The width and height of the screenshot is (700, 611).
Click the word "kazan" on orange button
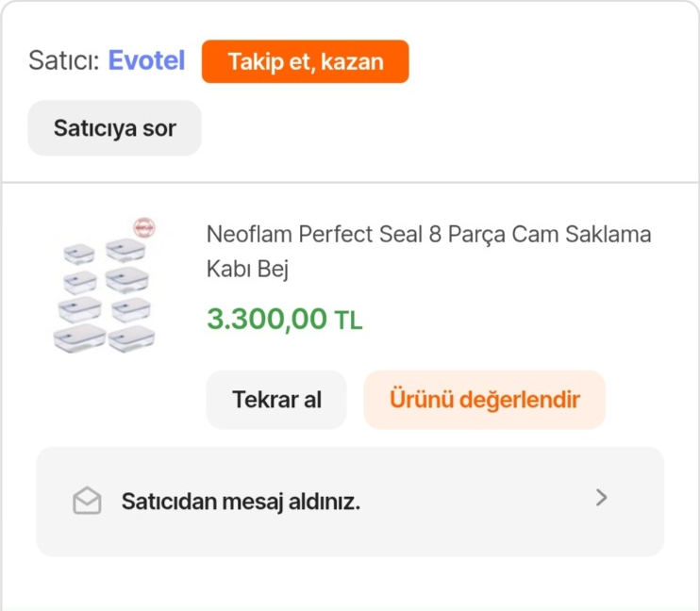(352, 62)
